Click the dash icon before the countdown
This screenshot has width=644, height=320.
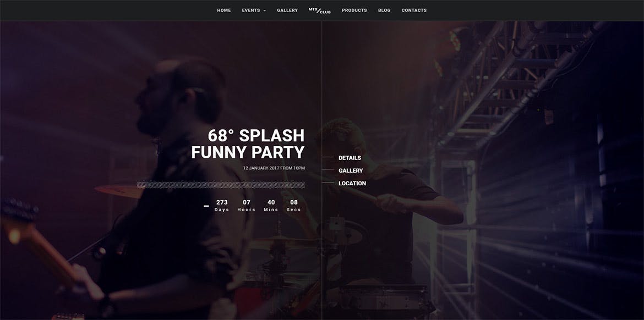[206, 206]
